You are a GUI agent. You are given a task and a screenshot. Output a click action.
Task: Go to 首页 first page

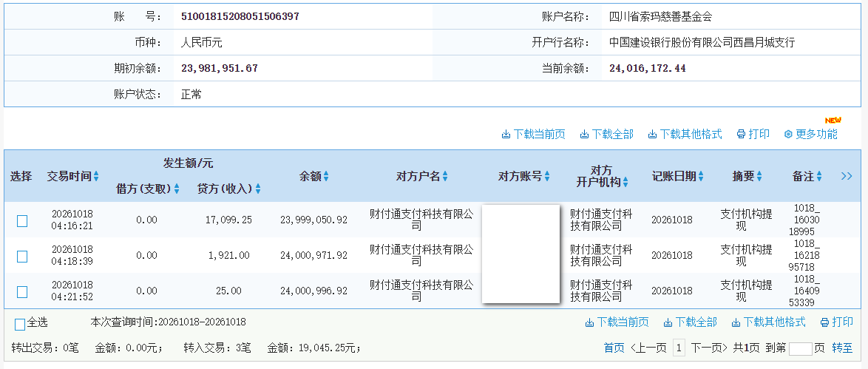click(614, 348)
